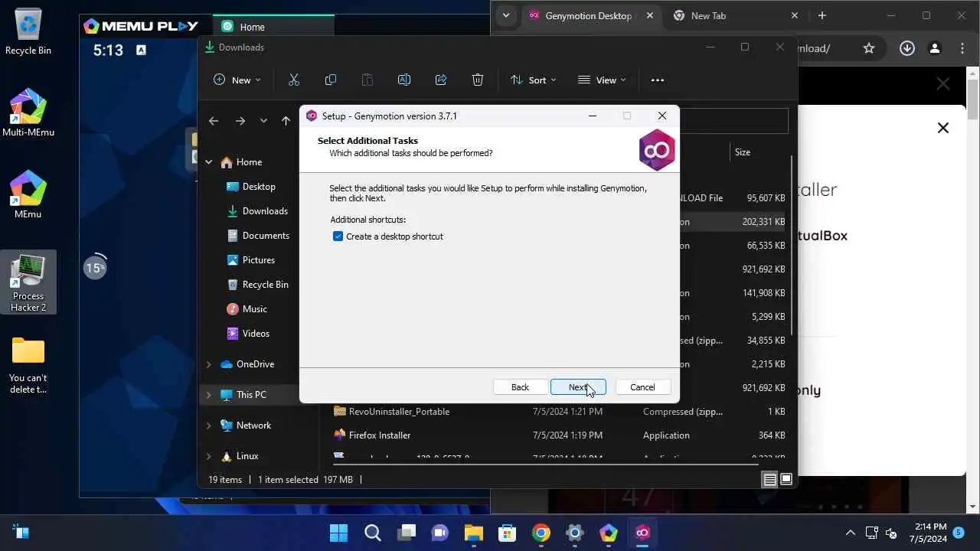This screenshot has height=551, width=980.
Task: Open the See more ellipsis menu
Action: 658,80
